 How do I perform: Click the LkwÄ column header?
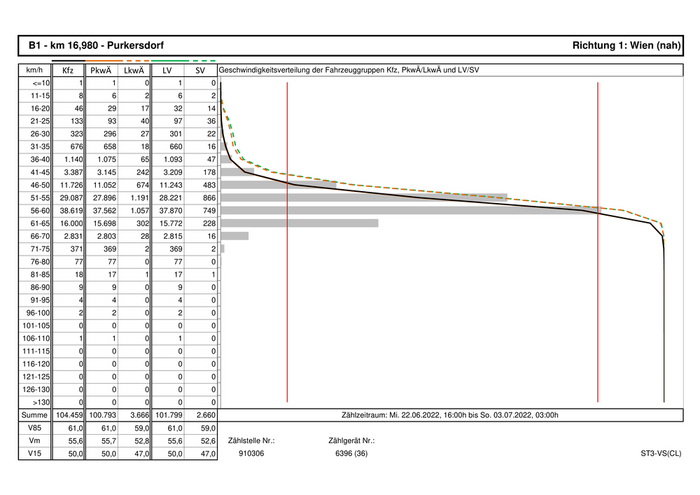click(x=135, y=71)
